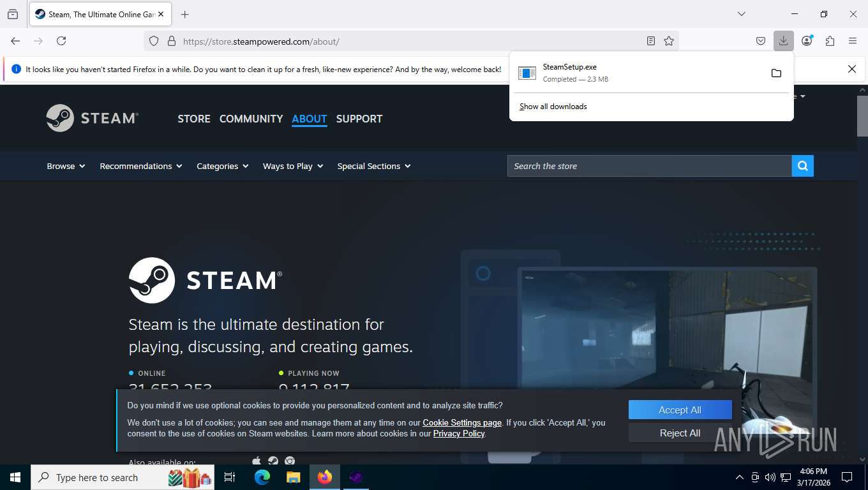Bookmark this page with star icon
Image resolution: width=868 pixels, height=490 pixels.
669,41
